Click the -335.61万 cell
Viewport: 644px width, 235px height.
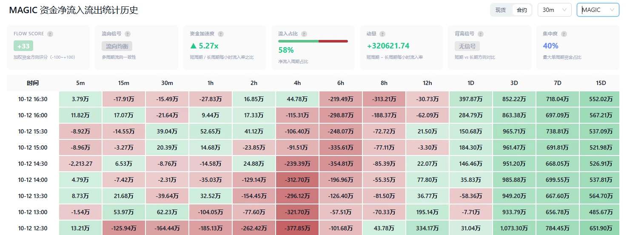pyautogui.click(x=341, y=147)
